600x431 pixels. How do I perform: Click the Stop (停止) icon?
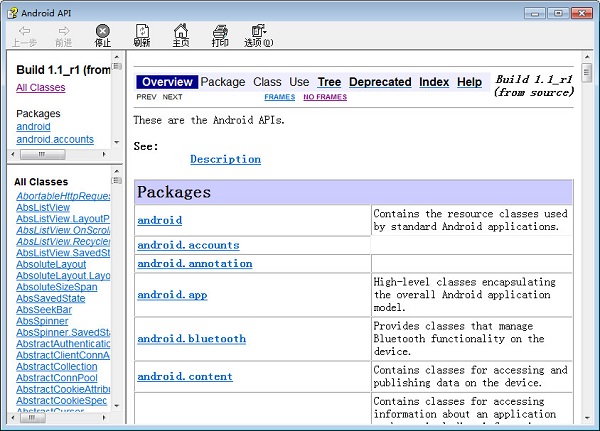pos(103,31)
